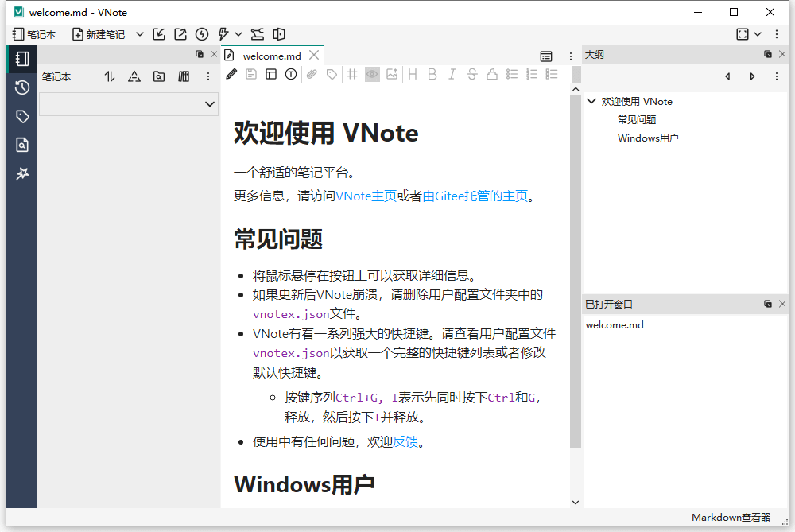Click the bulleted list icon
Screen dimensions: 795x532
(x=512, y=75)
